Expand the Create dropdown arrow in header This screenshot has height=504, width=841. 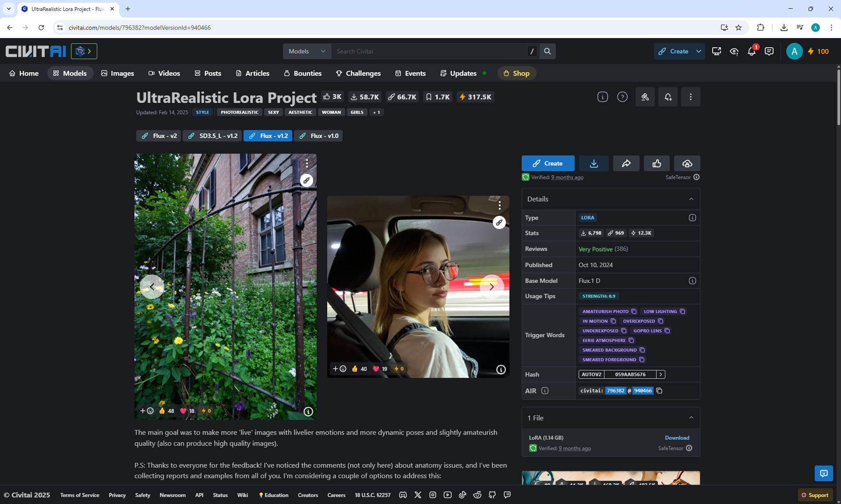[x=699, y=51]
